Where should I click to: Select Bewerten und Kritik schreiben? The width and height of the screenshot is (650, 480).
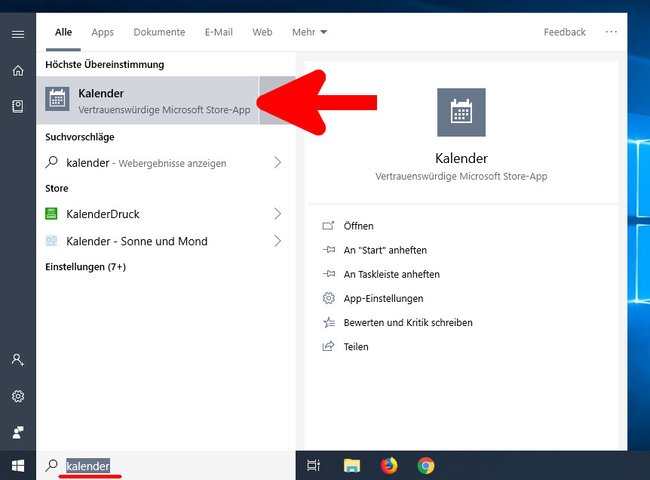pyautogui.click(x=408, y=322)
